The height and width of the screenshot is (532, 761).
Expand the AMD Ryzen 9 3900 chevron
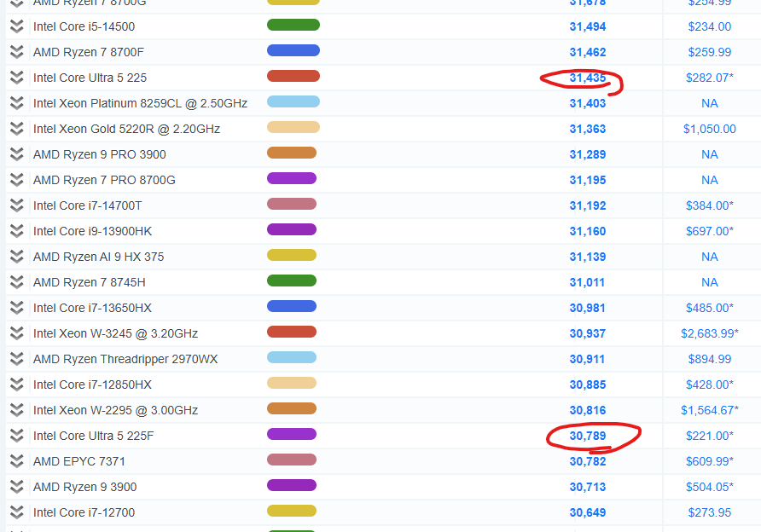click(16, 487)
